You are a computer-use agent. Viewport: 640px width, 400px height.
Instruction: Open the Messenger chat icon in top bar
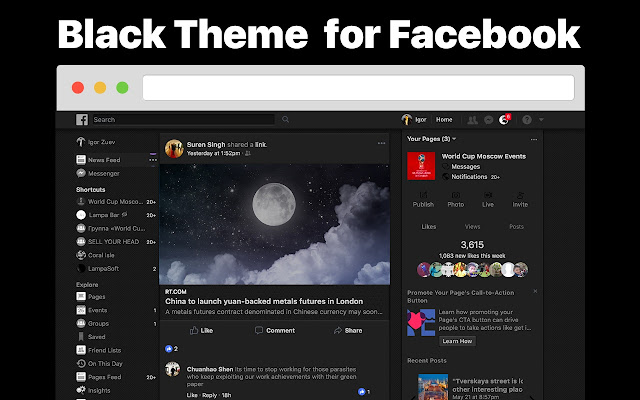tap(489, 120)
